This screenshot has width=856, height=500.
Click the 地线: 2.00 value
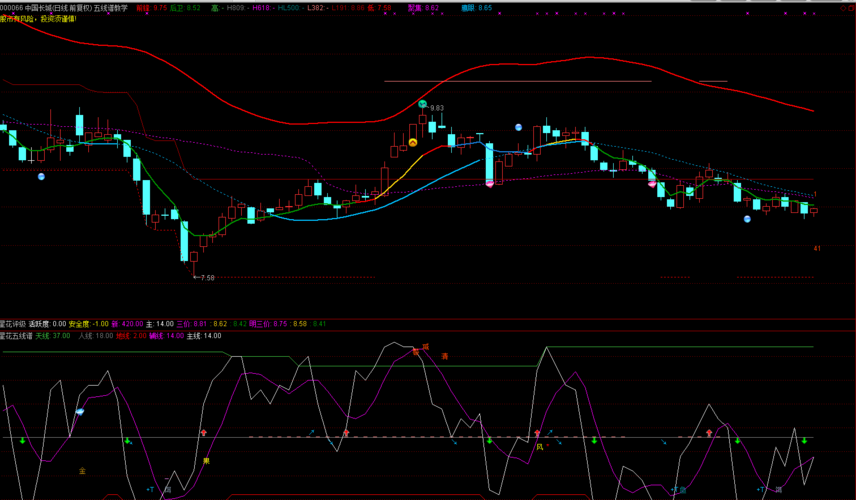pos(132,336)
